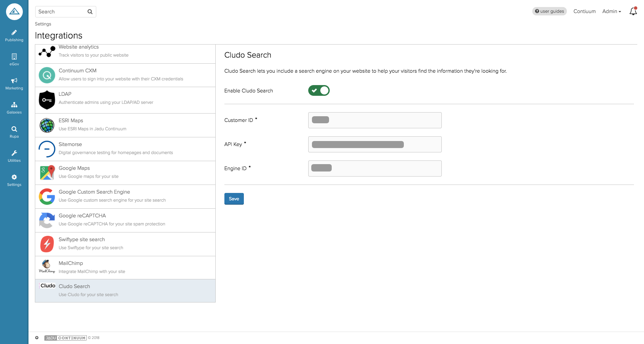644x344 pixels.
Task: Open the eGov section in the sidebar
Action: [14, 60]
